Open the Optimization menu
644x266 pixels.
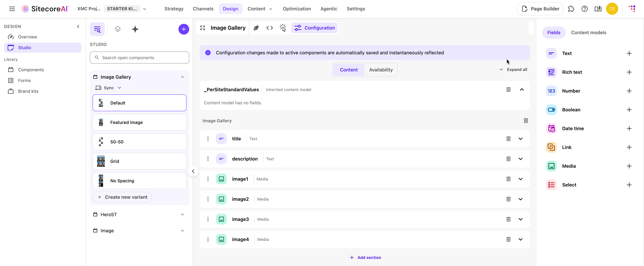click(x=297, y=9)
